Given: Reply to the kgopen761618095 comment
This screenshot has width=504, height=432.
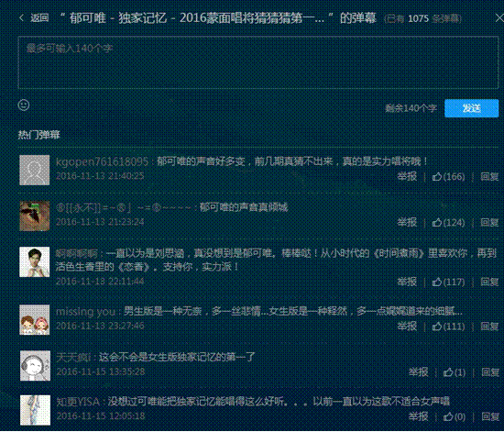Looking at the screenshot, I should [489, 177].
